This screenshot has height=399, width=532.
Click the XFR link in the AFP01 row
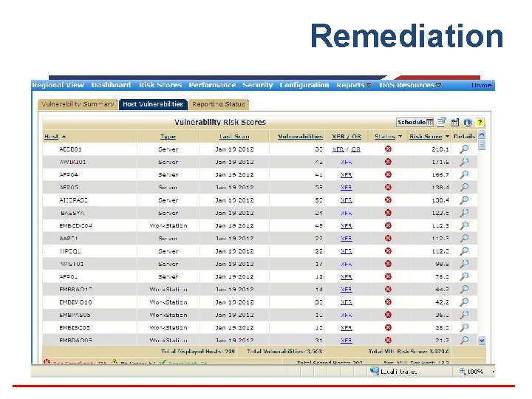tap(346, 277)
